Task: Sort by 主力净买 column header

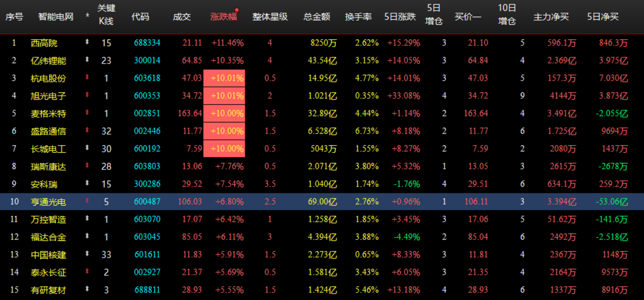Action: pos(551,17)
